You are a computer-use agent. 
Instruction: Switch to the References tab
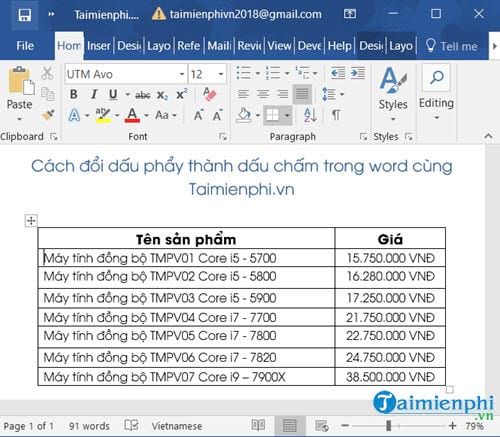189,46
